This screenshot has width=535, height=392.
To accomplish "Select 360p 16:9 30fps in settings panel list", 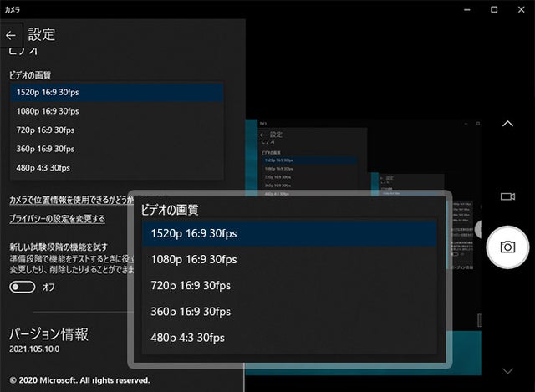I will click(x=117, y=149).
